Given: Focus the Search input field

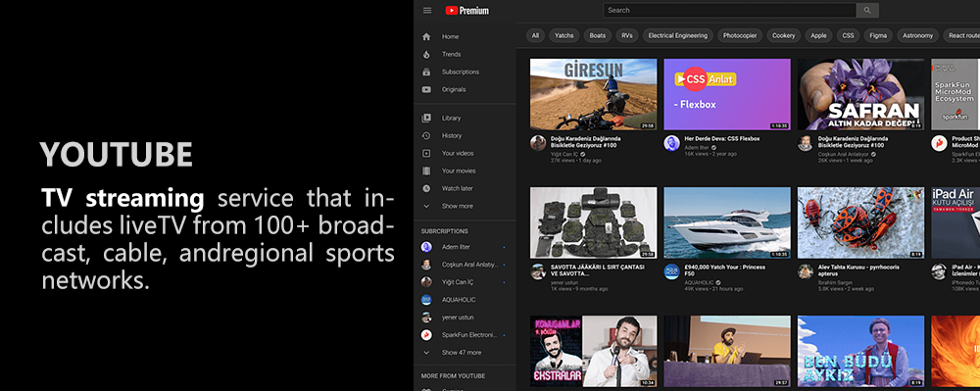Looking at the screenshot, I should click(x=729, y=10).
